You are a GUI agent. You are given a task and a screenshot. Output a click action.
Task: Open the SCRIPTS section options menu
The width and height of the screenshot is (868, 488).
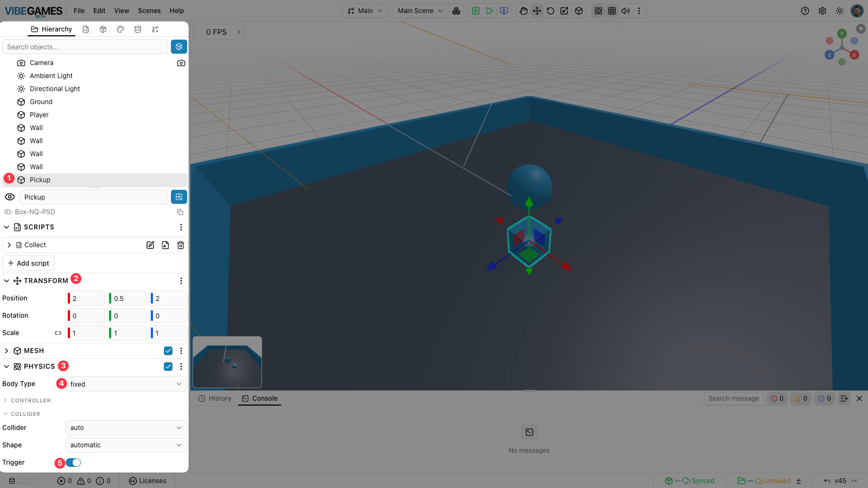[181, 227]
